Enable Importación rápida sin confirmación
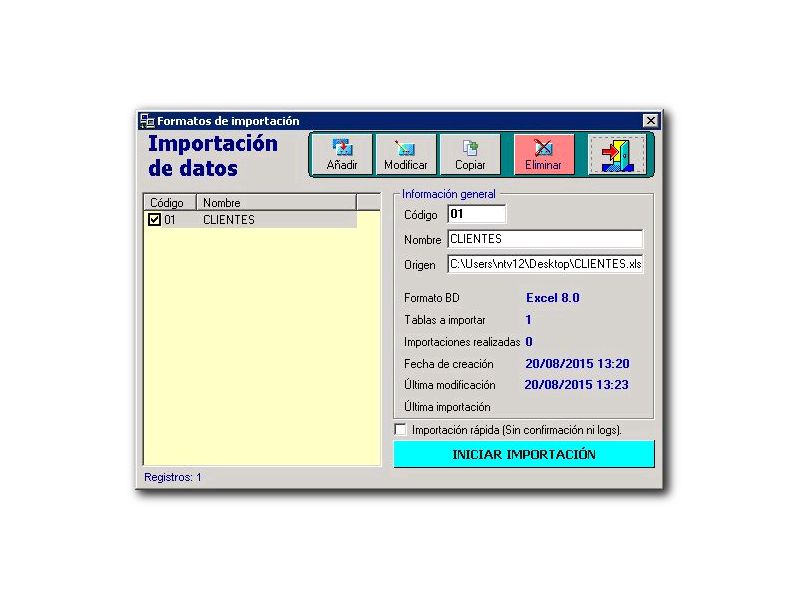This screenshot has width=800, height=600. pyautogui.click(x=400, y=428)
